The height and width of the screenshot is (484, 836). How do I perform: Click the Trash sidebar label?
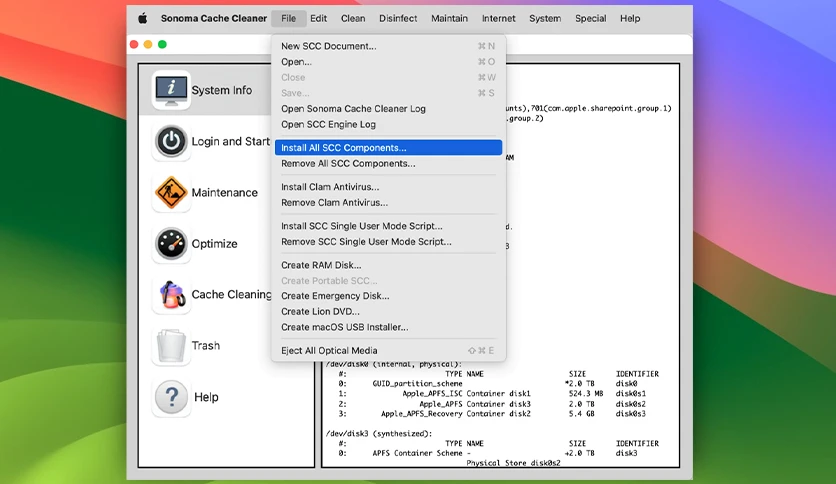(x=206, y=345)
